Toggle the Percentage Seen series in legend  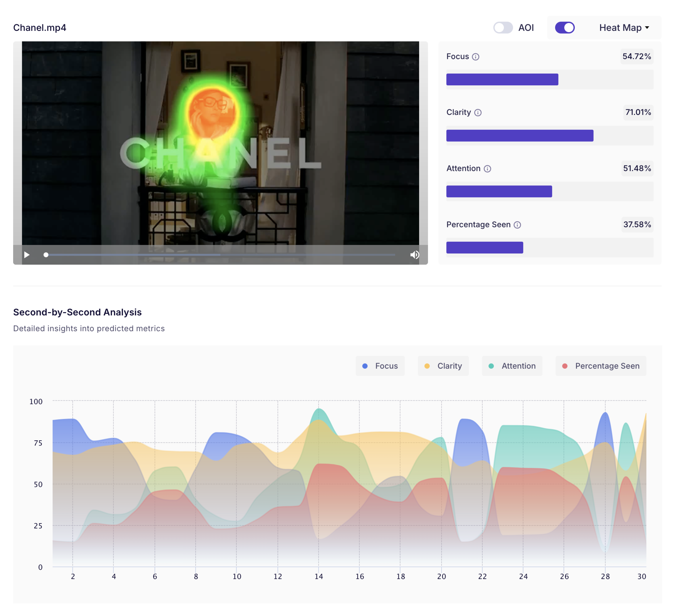click(601, 366)
